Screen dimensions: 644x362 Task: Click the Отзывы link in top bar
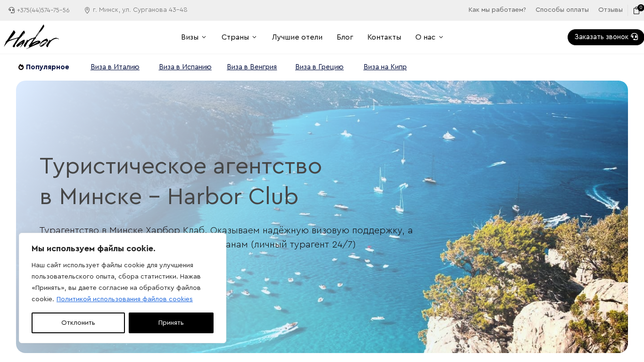coord(611,10)
